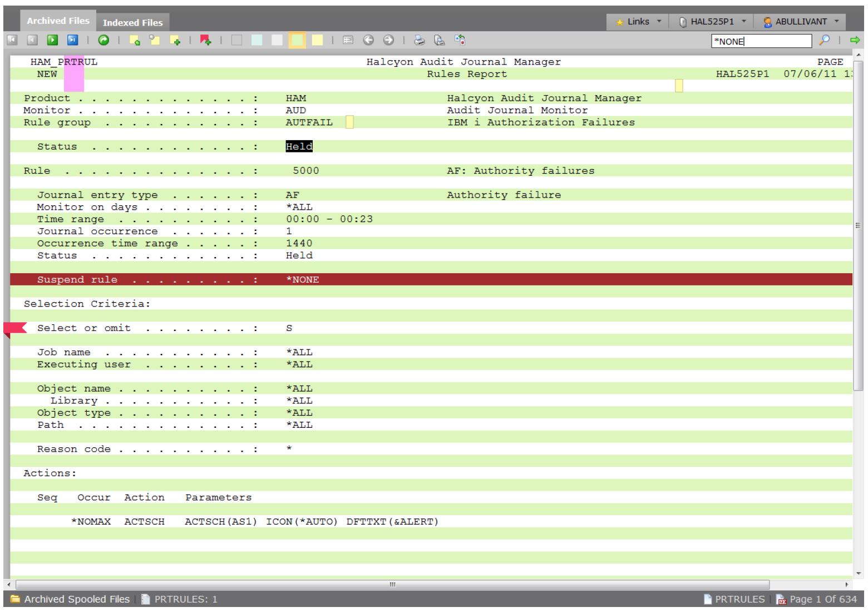Click the PRTRULES: 1 breadcrumb
The width and height of the screenshot is (868, 612).
click(x=179, y=599)
